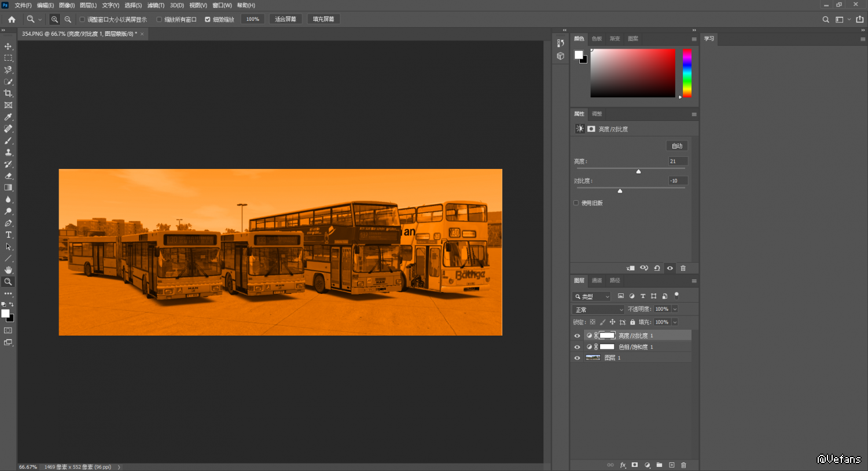Open the layer filter 类型 dropdown
The width and height of the screenshot is (868, 471).
pos(591,296)
